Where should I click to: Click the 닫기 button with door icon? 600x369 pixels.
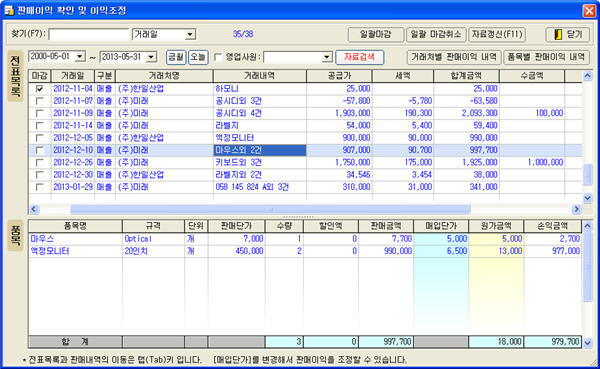[567, 34]
